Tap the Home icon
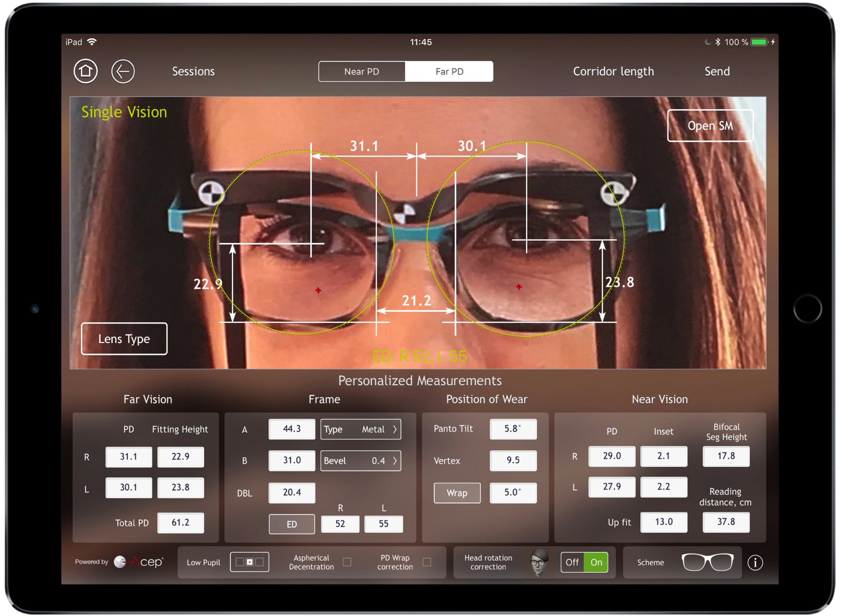Screen dimensions: 841x616 (x=85, y=71)
